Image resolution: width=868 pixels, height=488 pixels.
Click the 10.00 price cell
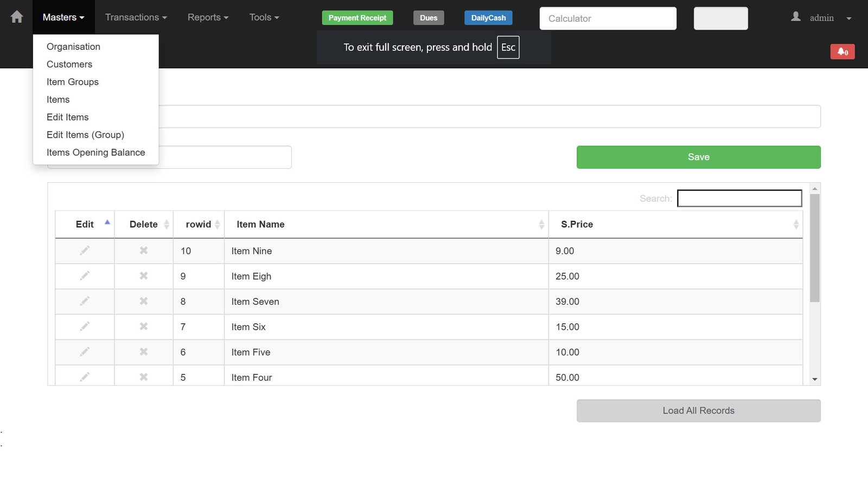[x=675, y=352]
